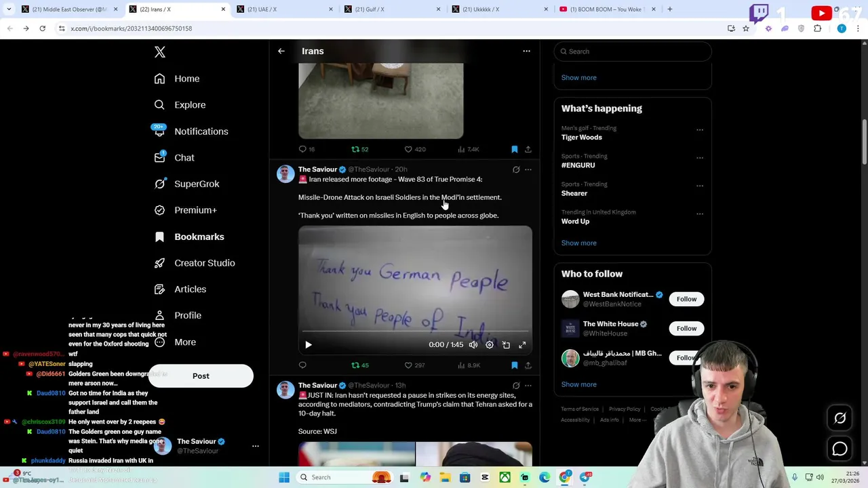Reply to post with 16 comments
Screen dimensions: 868x488
point(307,149)
